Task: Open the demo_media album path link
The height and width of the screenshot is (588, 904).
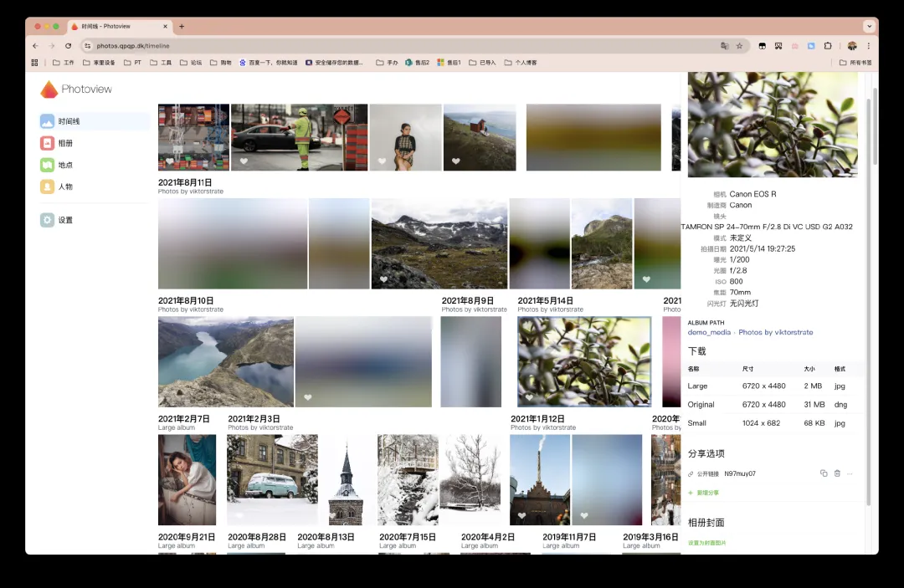Action: [709, 332]
